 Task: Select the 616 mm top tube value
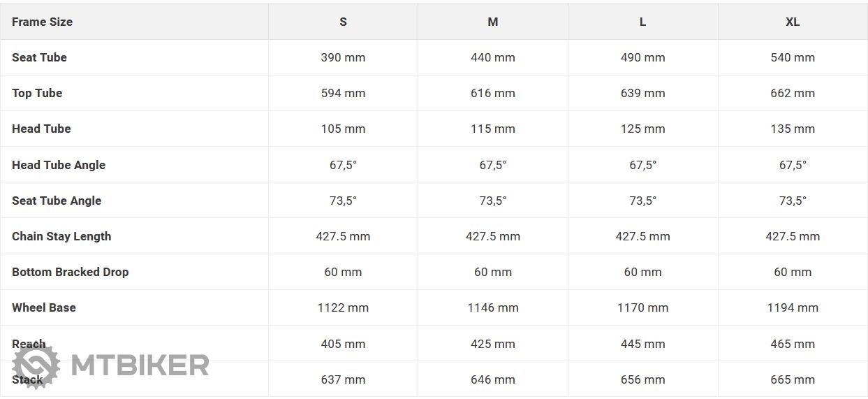493,93
